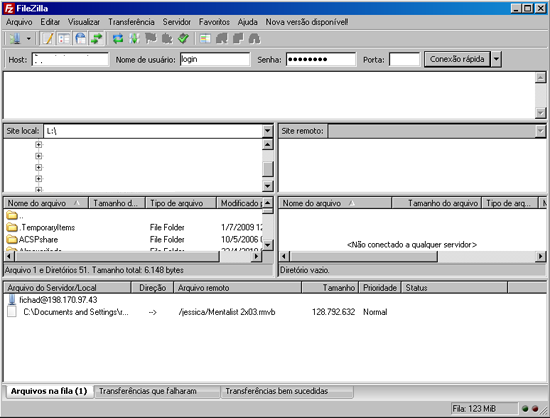
Task: Refresh the file and folder lists
Action: point(118,39)
